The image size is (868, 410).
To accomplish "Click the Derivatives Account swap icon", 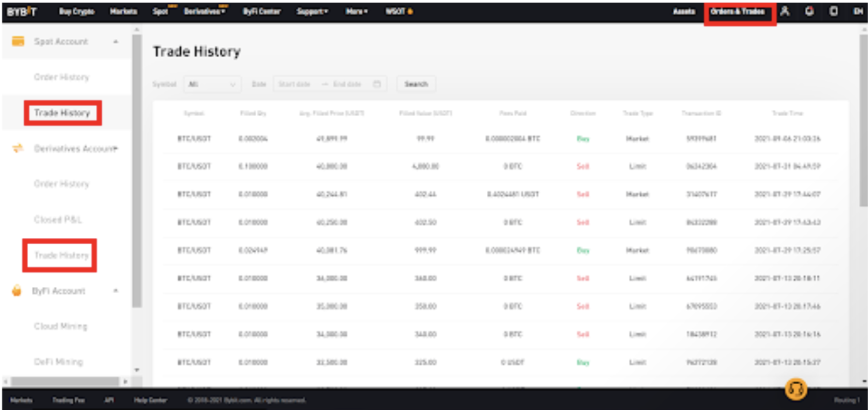I will coord(18,149).
